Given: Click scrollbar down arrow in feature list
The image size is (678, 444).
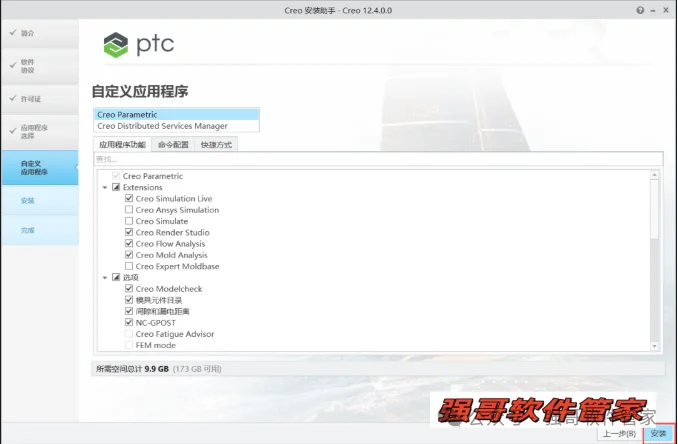Looking at the screenshot, I should 654,346.
